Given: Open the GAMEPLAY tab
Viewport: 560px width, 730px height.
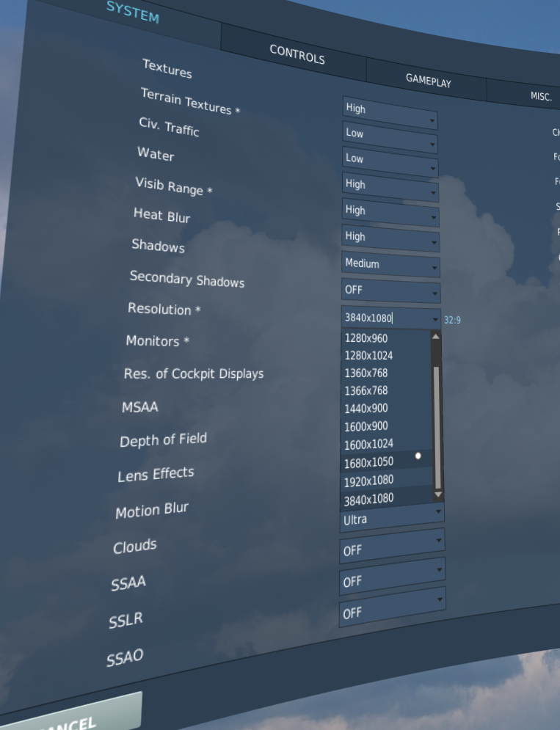Looking at the screenshot, I should point(428,81).
